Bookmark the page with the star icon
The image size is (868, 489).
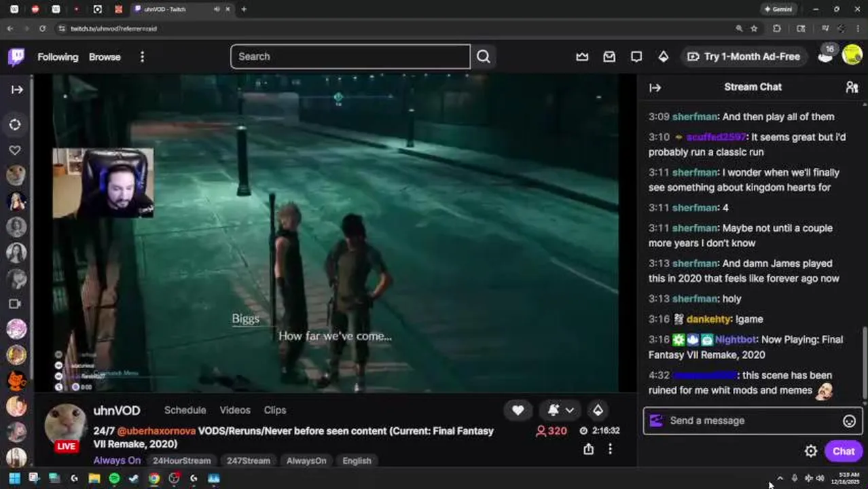click(754, 29)
